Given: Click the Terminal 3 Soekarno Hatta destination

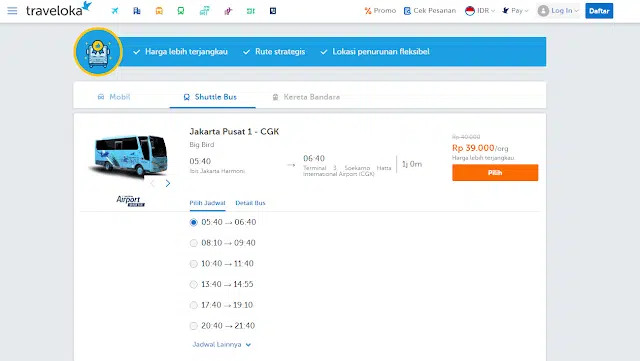Looking at the screenshot, I should [347, 171].
